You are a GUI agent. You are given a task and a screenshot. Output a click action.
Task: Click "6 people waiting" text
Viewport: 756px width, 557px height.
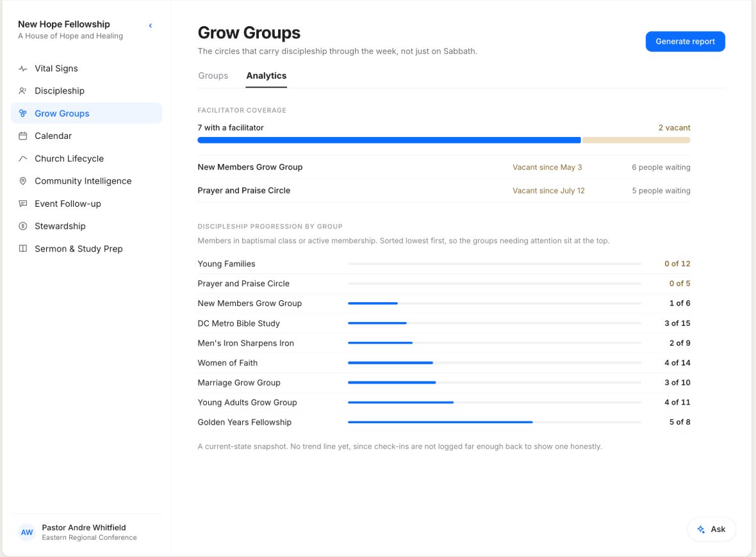coord(661,167)
